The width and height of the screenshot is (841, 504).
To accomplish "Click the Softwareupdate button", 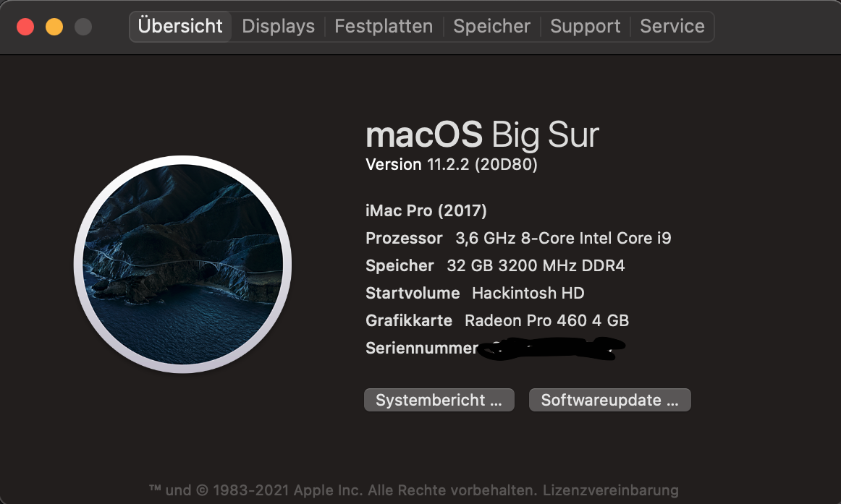I will [609, 400].
